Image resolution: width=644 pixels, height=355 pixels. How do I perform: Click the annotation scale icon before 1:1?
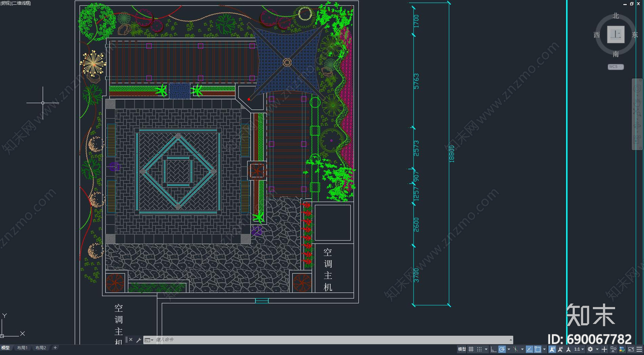(568, 349)
